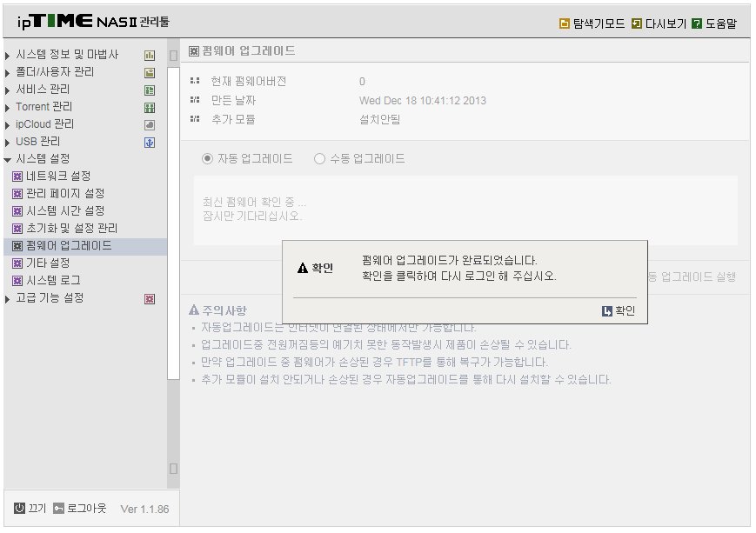Open the 도움말 help link
Image resolution: width=756 pixels, height=533 pixels.
pos(714,23)
